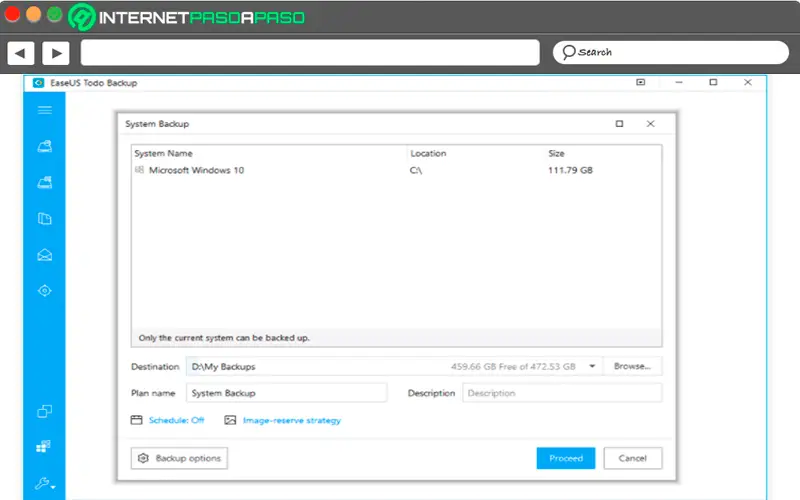Screen dimensions: 800x500
Task: Click the green macOS zoom dot
Action: [x=55, y=14]
